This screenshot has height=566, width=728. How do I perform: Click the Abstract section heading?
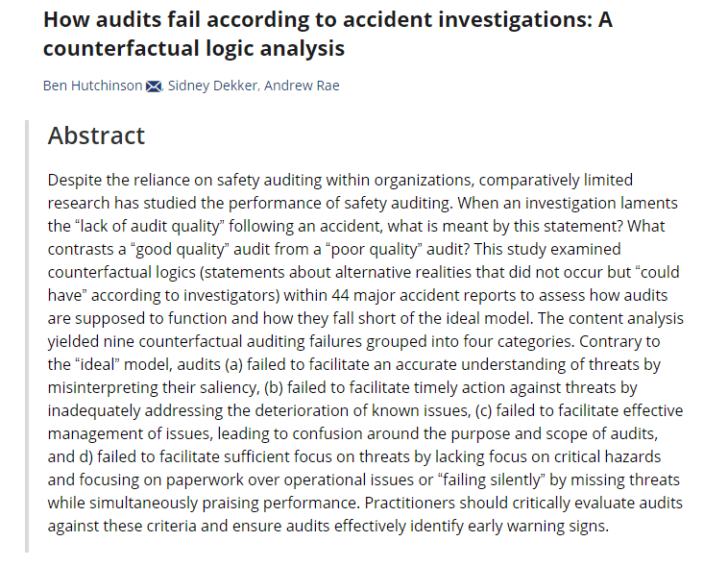[x=96, y=135]
